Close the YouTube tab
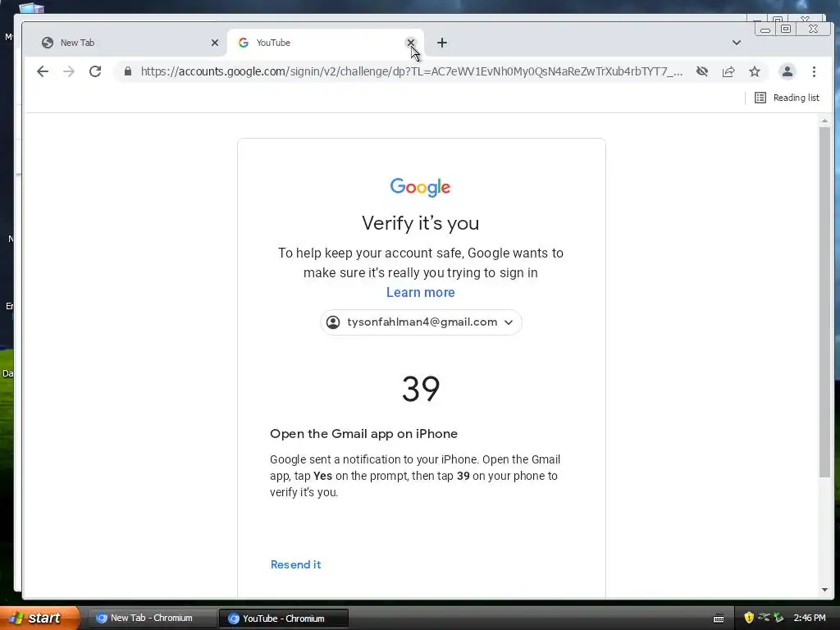Image resolution: width=840 pixels, height=630 pixels. point(411,43)
